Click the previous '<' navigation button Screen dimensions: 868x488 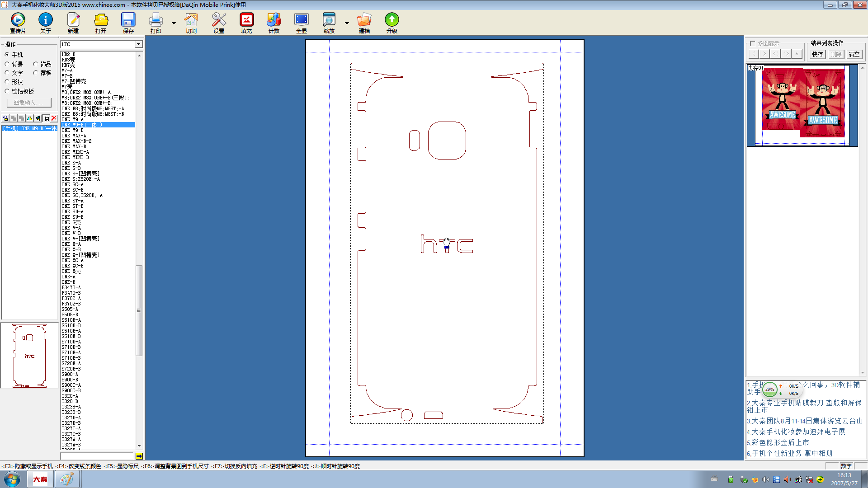pyautogui.click(x=754, y=54)
